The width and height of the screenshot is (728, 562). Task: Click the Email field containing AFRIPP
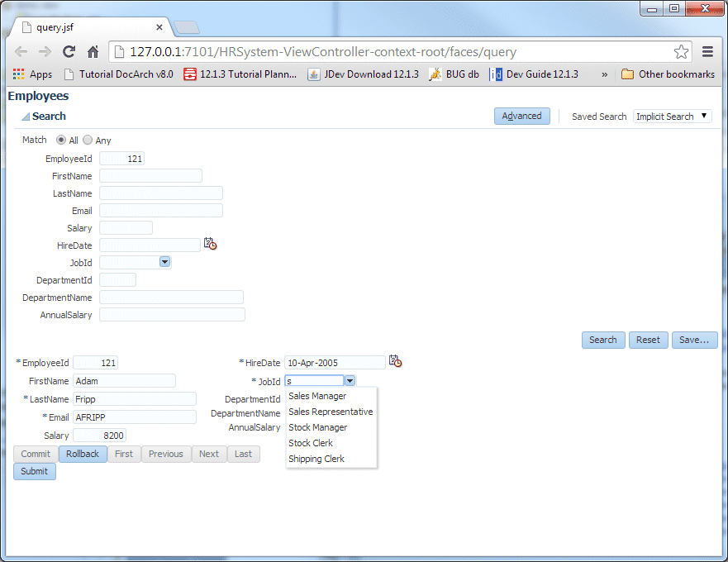[135, 417]
